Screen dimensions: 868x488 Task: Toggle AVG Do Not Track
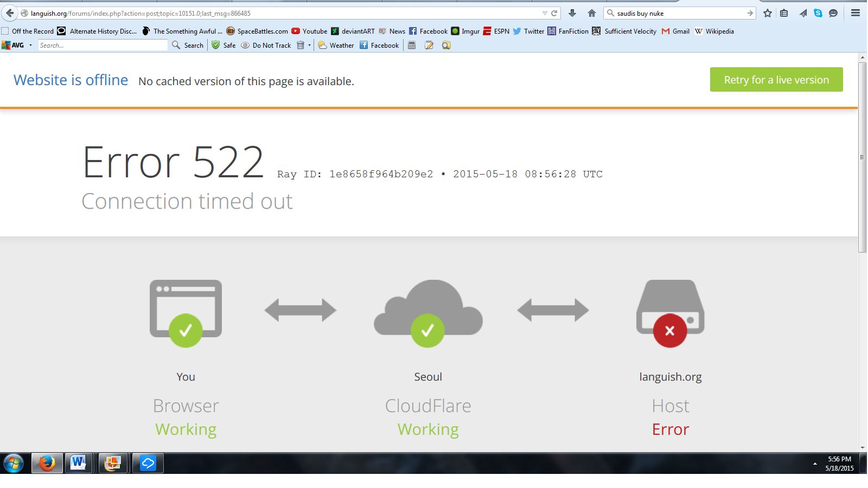(266, 46)
